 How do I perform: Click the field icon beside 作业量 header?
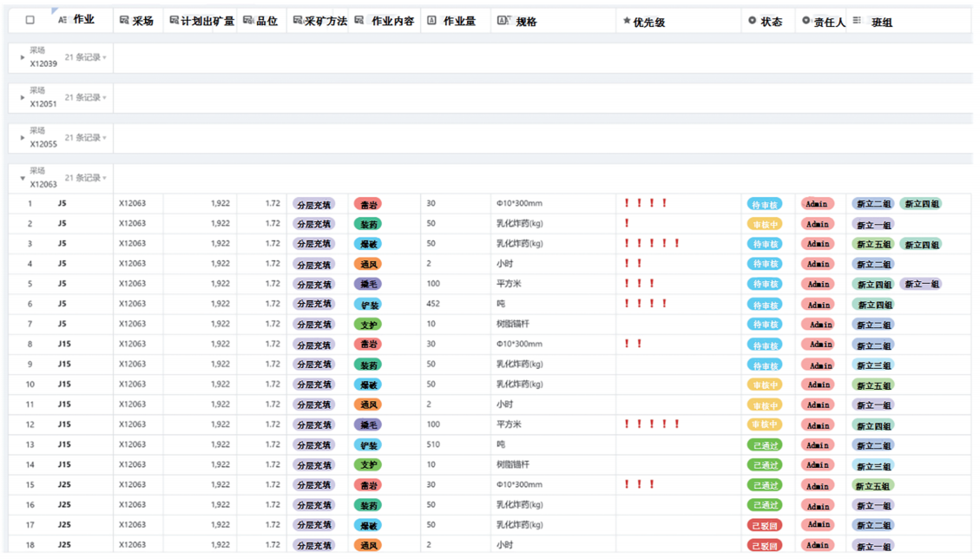(x=431, y=21)
